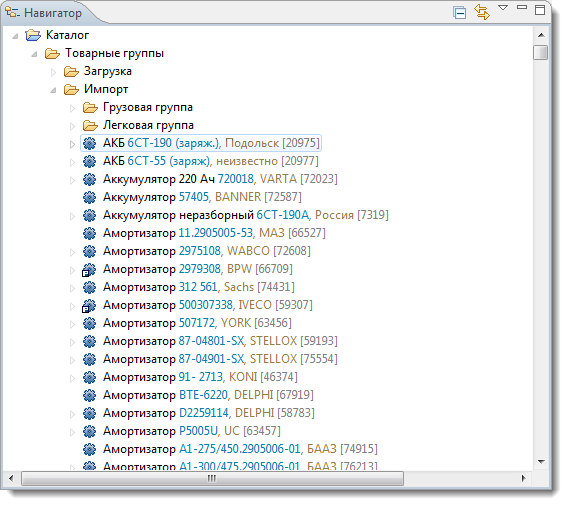This screenshot has height=505, width=567.
Task: Open the View Menu triangle
Action: [x=503, y=8]
